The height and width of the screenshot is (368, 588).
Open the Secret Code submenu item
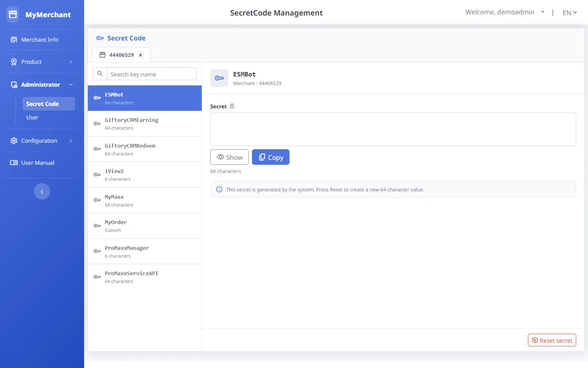point(49,104)
